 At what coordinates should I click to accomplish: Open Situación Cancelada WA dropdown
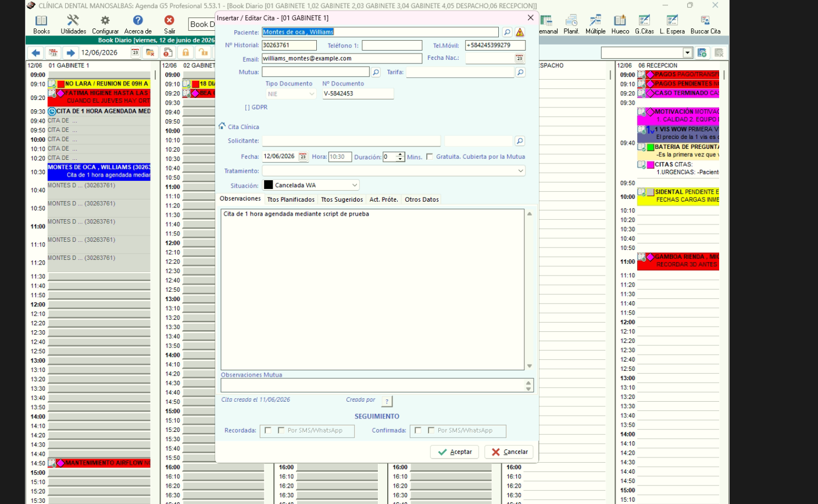click(x=355, y=185)
